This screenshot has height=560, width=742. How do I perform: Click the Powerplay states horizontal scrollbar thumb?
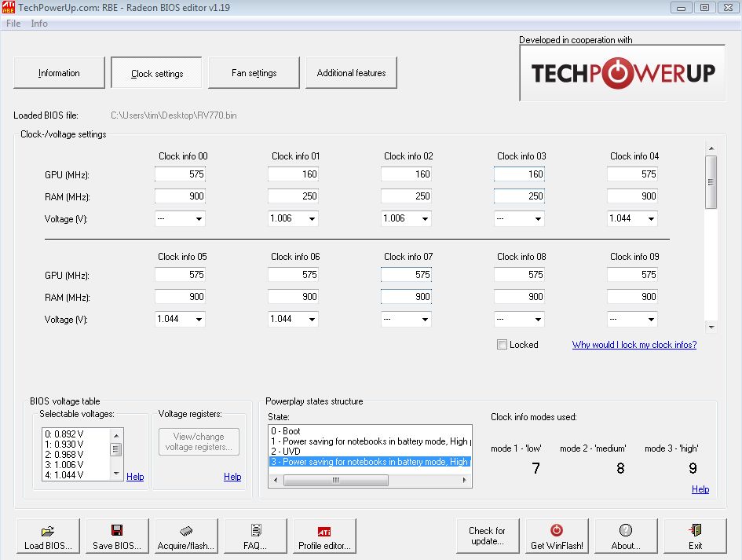pos(336,480)
